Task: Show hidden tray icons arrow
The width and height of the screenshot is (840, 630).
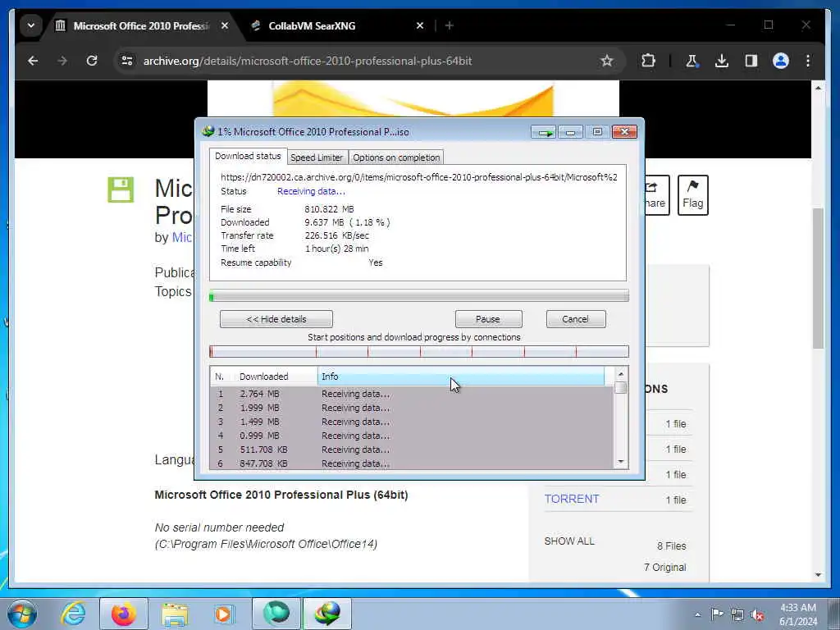Action: 697,615
